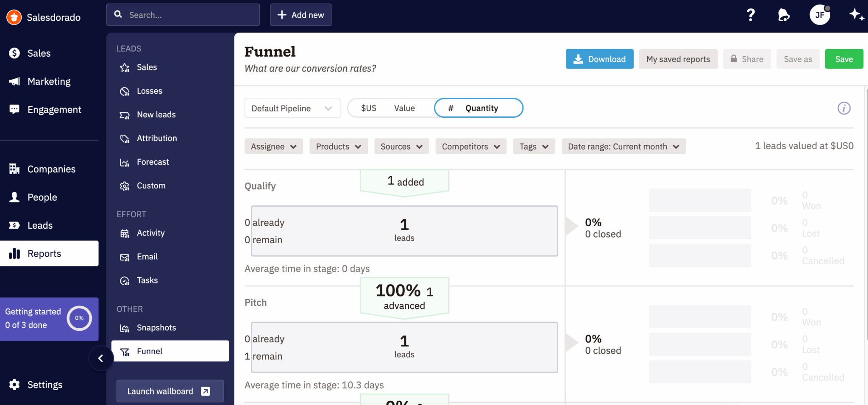Open the Forecast report
Viewport: 868px width, 405px height.
coord(153,162)
